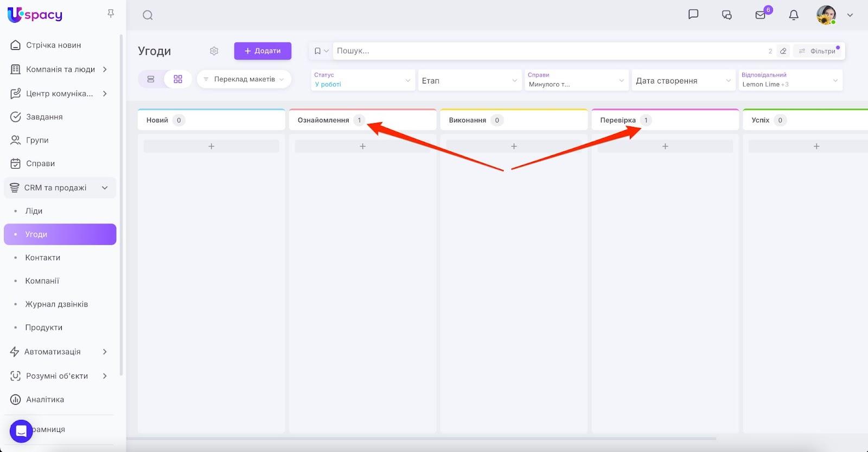The width and height of the screenshot is (868, 452).
Task: Click the Ознайомлення column header
Action: coord(362,120)
